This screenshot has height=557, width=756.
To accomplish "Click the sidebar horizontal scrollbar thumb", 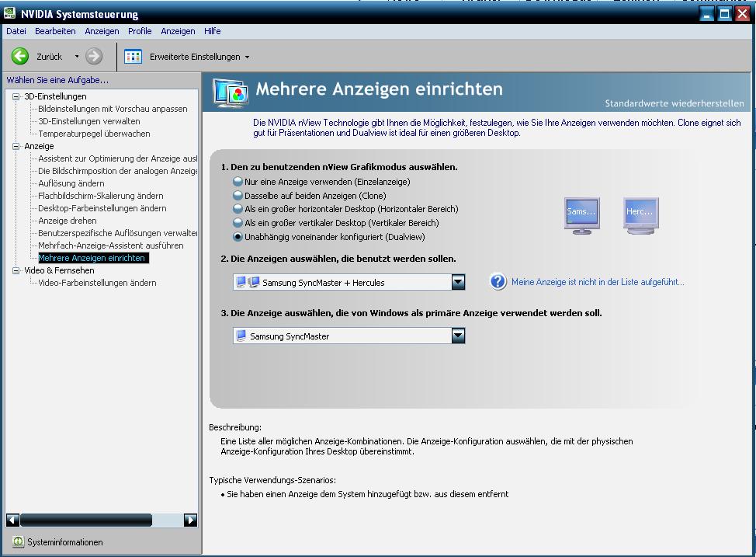I will point(86,520).
